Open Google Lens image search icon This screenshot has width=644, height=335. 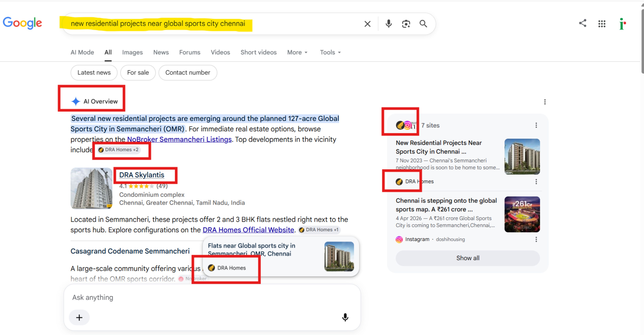point(406,24)
